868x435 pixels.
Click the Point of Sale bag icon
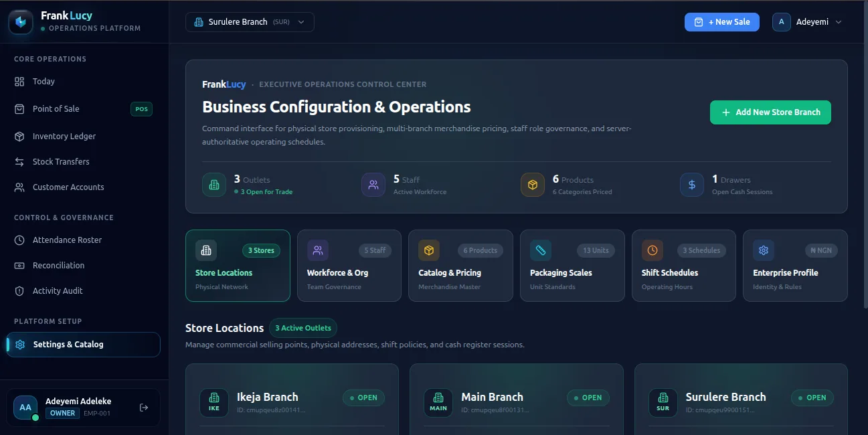click(x=19, y=109)
